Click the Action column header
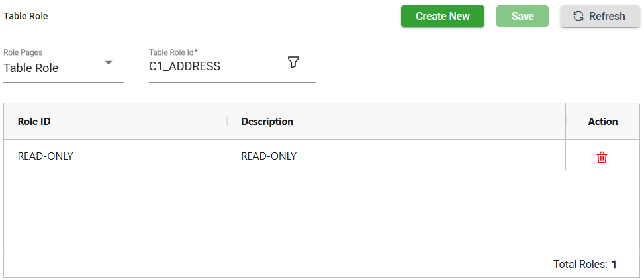The width and height of the screenshot is (644, 280). point(602,122)
